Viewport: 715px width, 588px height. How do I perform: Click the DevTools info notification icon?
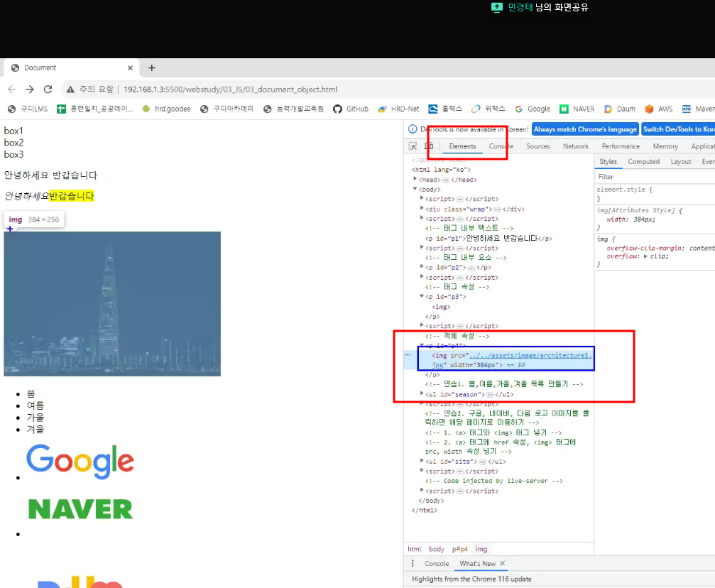tap(413, 129)
